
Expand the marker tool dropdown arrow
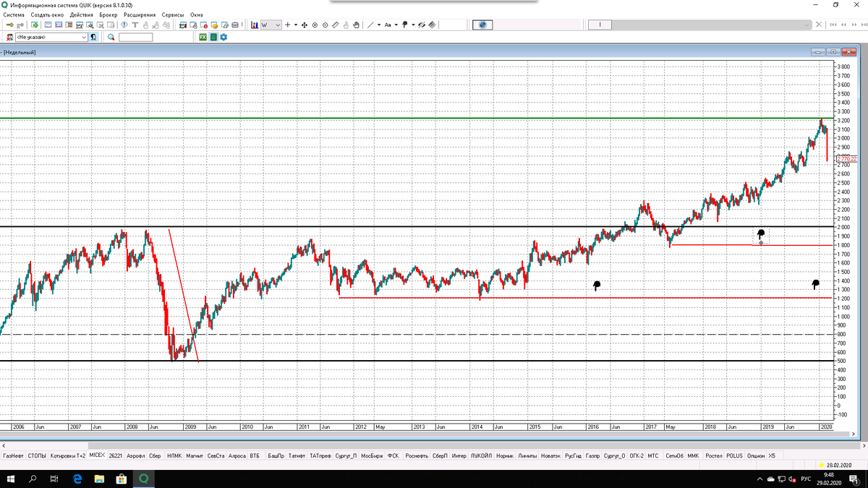coord(413,25)
